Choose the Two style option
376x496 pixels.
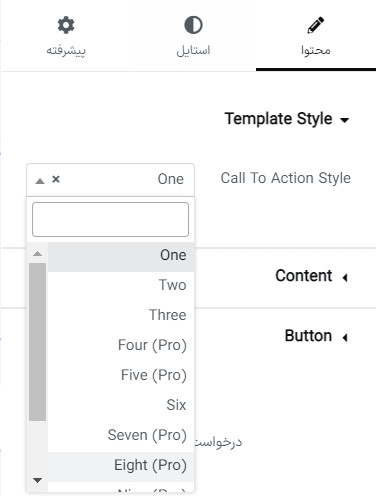click(x=121, y=285)
